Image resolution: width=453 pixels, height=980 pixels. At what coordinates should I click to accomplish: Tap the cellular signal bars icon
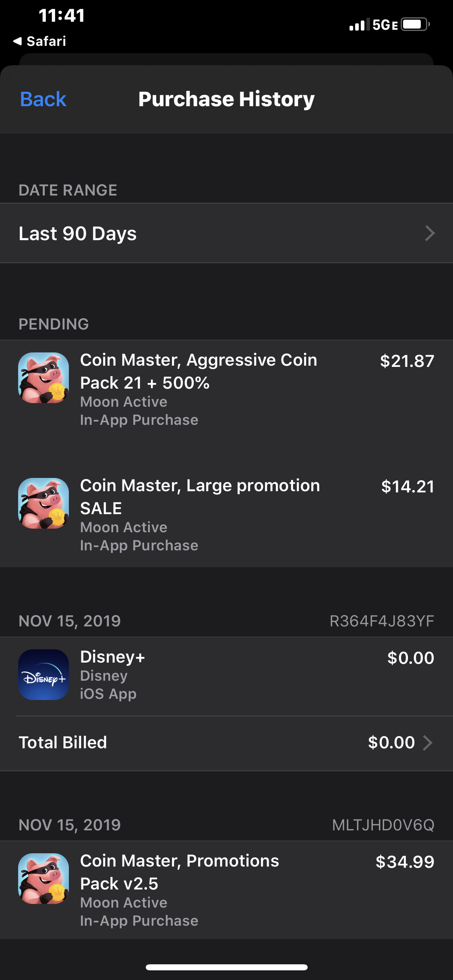358,25
